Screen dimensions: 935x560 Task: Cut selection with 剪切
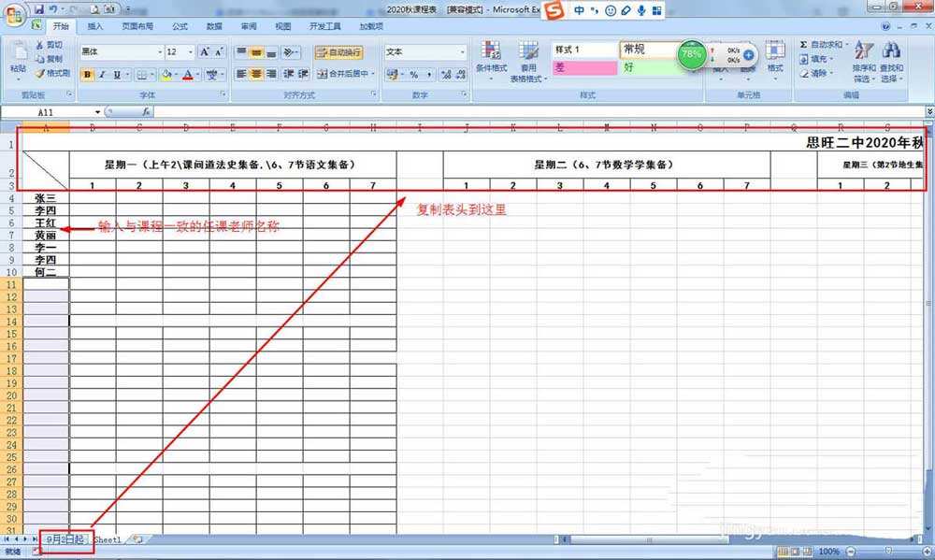pyautogui.click(x=50, y=45)
